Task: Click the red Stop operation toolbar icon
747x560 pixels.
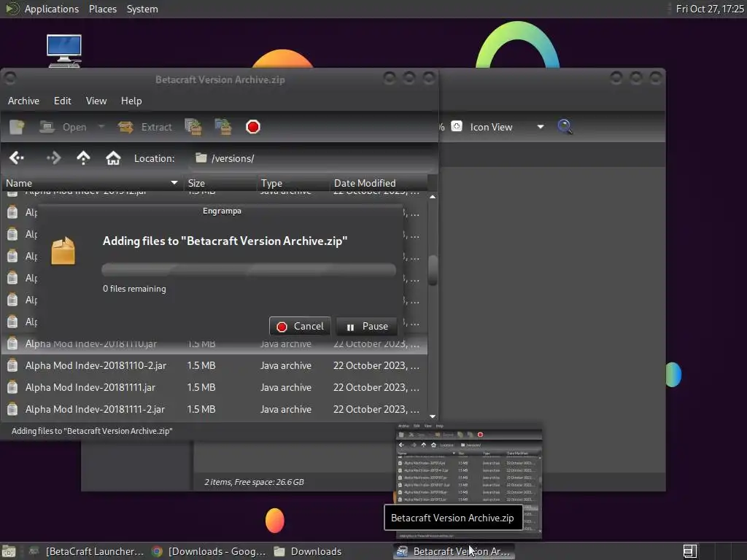Action: 253,127
